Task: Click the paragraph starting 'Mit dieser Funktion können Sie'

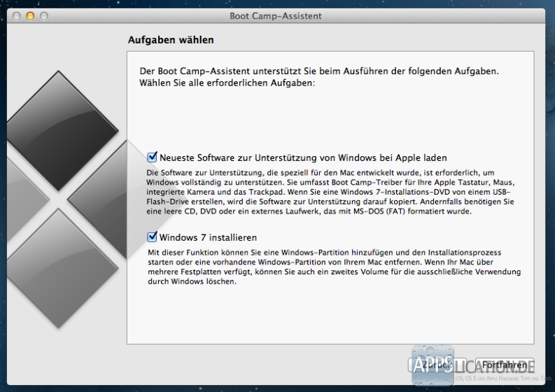Action: click(x=334, y=267)
